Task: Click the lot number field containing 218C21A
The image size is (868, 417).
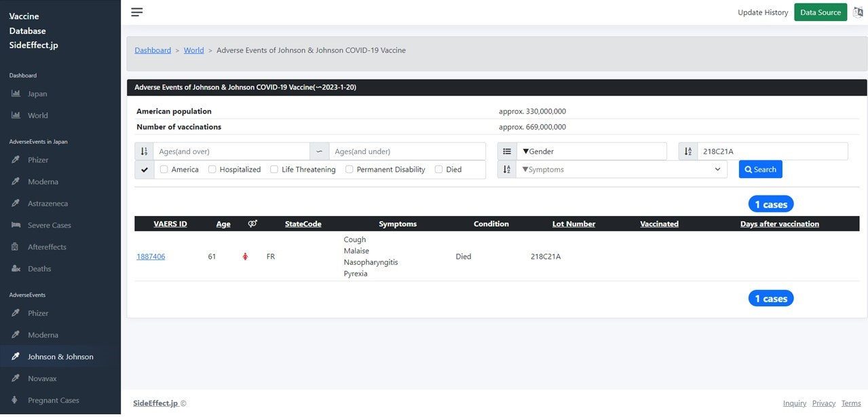Action: [x=773, y=151]
